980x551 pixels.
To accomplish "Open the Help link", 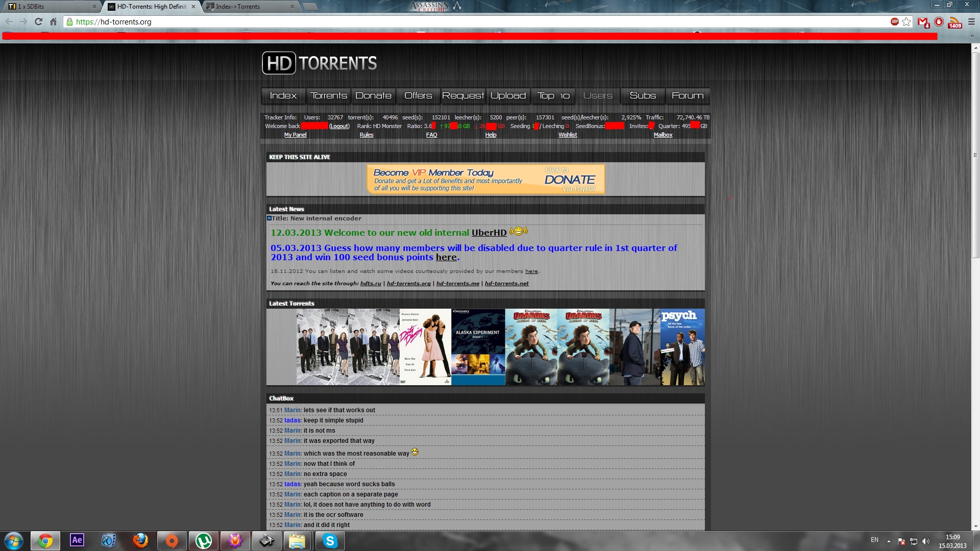I will [491, 135].
